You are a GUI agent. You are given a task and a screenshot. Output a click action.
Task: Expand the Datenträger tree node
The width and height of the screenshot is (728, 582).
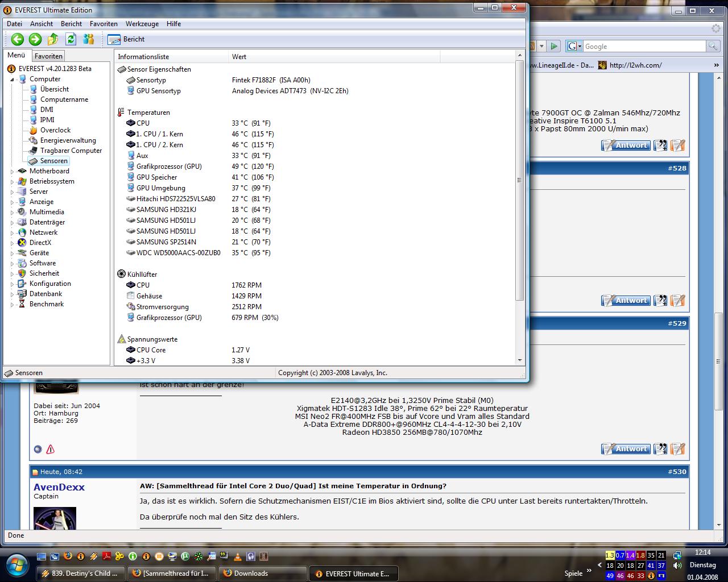(12, 222)
